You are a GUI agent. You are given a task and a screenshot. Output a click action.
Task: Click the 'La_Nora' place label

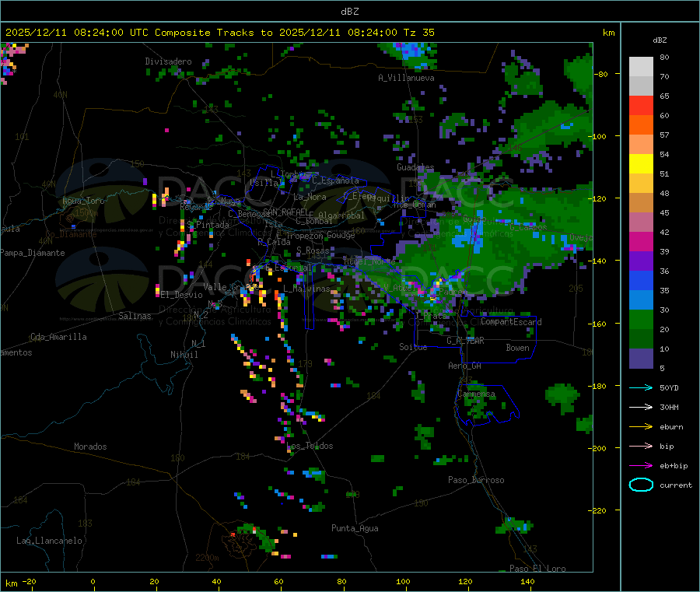tap(310, 197)
